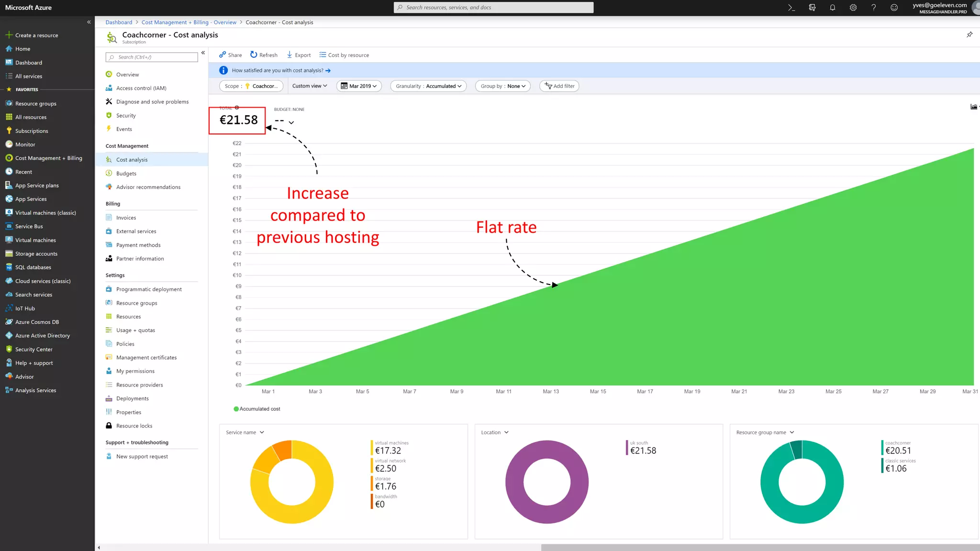Screen dimensions: 980x551
Task: Open the notifications bell
Action: point(833,8)
